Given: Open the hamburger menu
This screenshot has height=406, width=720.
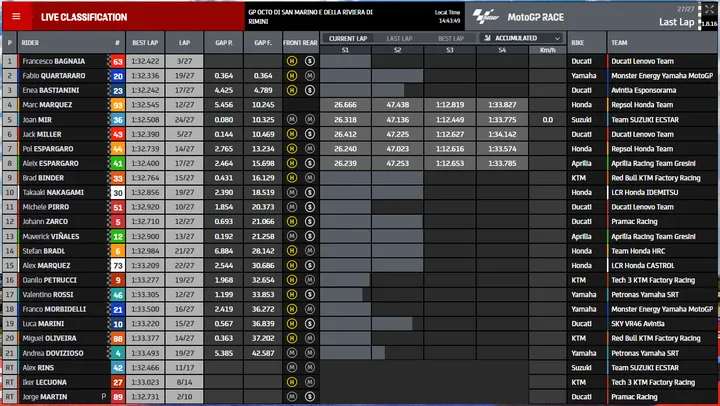Looking at the screenshot, I should (x=16, y=17).
